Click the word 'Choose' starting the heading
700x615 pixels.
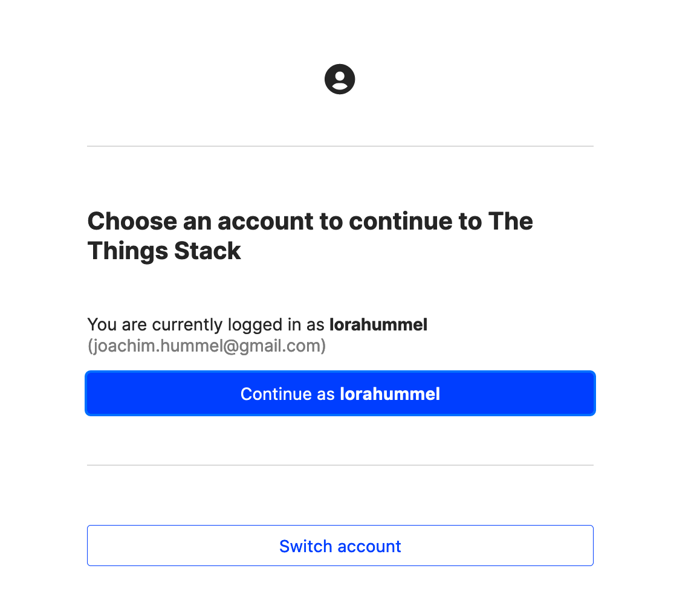132,221
